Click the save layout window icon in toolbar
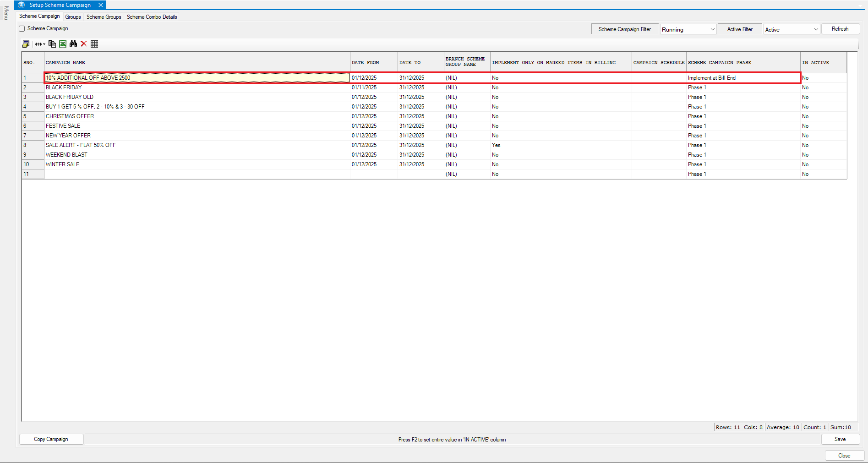868x463 pixels. 26,44
